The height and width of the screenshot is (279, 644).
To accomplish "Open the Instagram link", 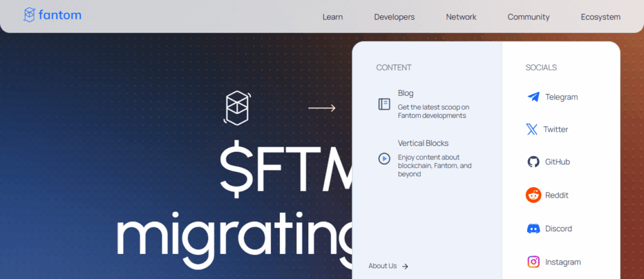I will (x=563, y=262).
